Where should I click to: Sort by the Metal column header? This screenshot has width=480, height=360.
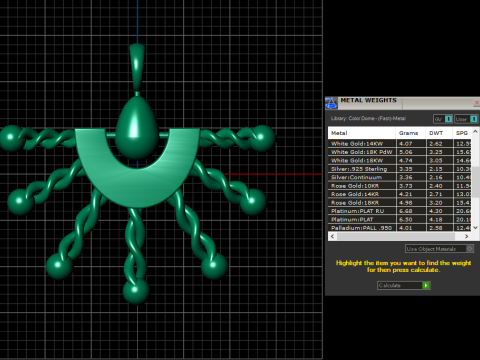[362, 133]
